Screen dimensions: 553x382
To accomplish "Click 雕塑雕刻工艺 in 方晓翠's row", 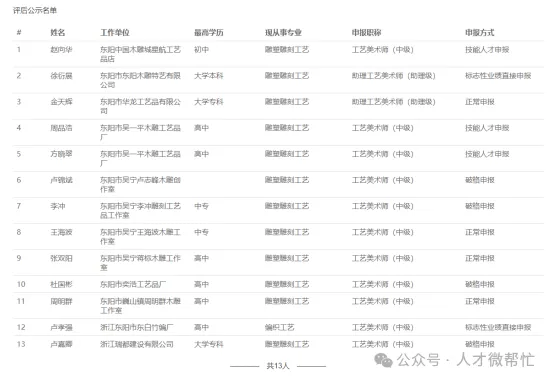I will tap(287, 154).
